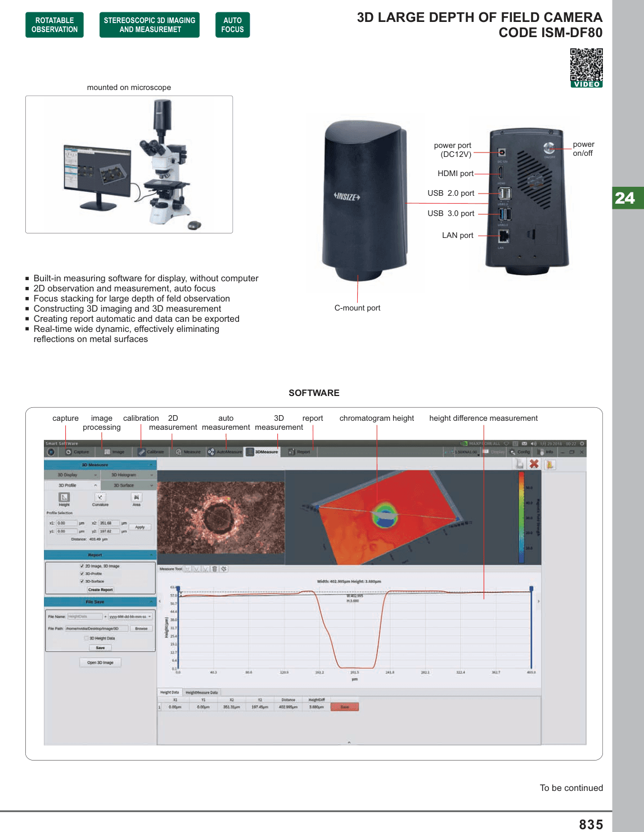644x832 pixels.
Task: Click the Create Report button
Action: pyautogui.click(x=100, y=590)
